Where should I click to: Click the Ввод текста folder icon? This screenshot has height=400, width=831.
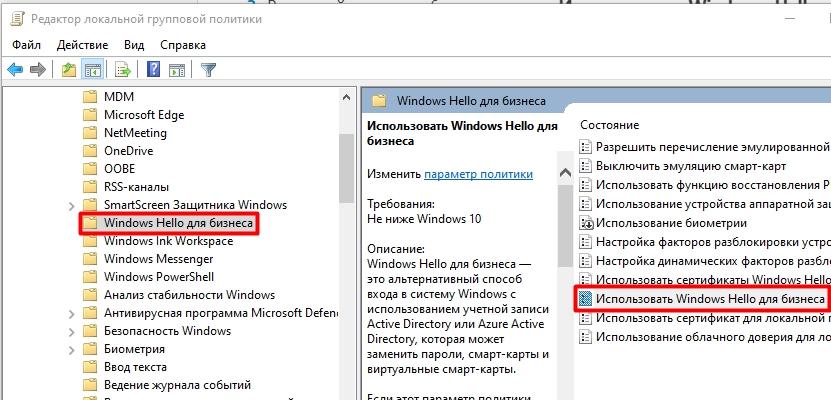tap(91, 367)
